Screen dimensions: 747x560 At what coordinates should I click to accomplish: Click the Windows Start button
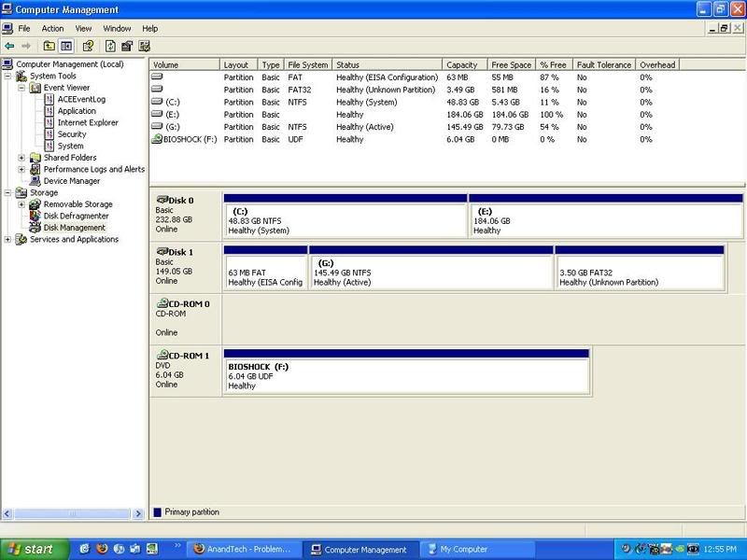coord(35,549)
